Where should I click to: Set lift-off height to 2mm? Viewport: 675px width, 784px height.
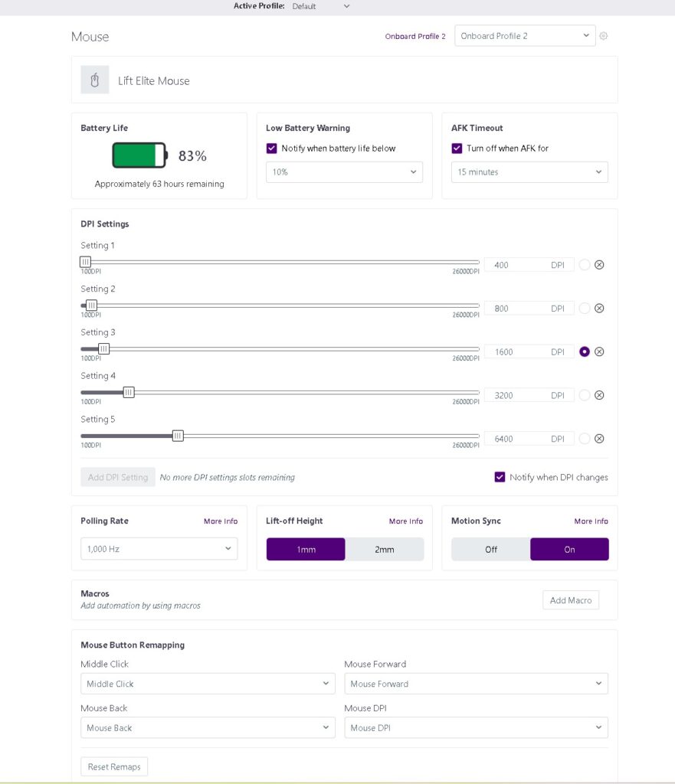tap(385, 550)
